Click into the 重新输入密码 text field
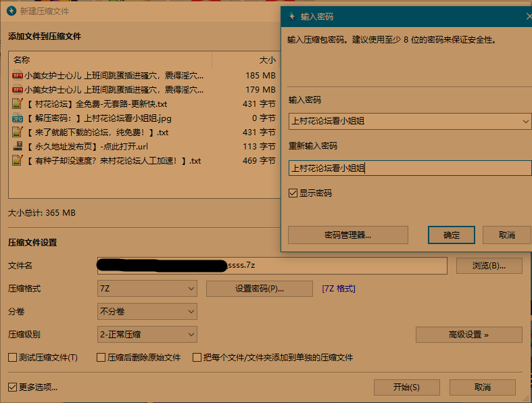 (409, 168)
